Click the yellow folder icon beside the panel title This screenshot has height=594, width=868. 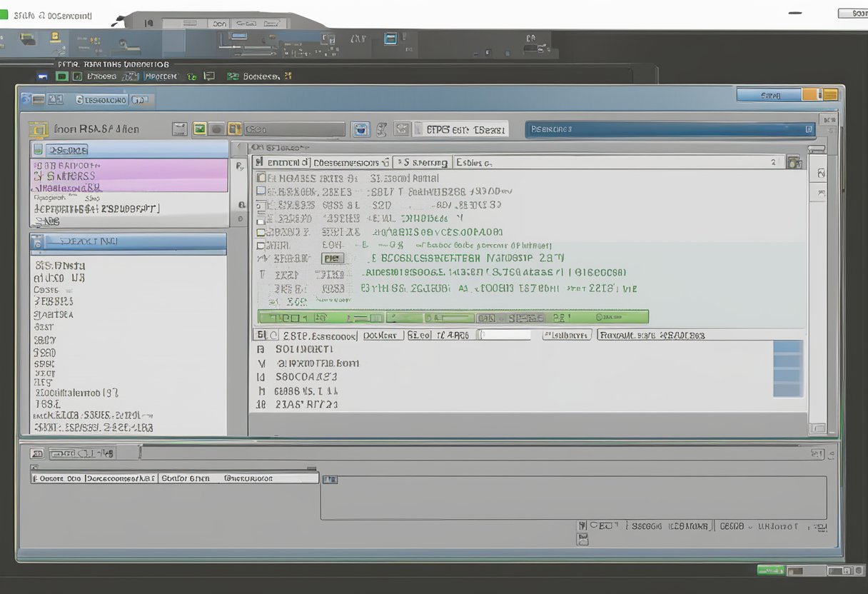[38, 129]
